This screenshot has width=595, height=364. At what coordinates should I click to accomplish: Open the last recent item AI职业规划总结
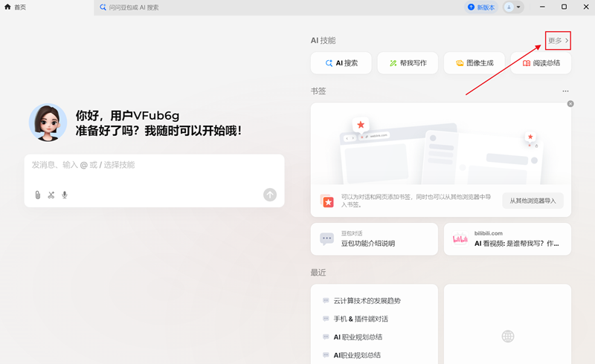coord(357,355)
